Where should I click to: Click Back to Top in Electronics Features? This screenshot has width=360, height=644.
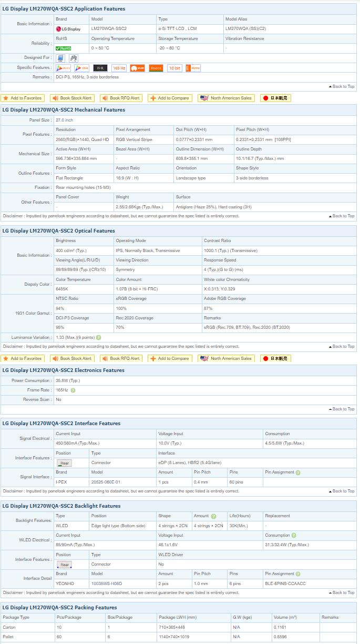tap(342, 409)
